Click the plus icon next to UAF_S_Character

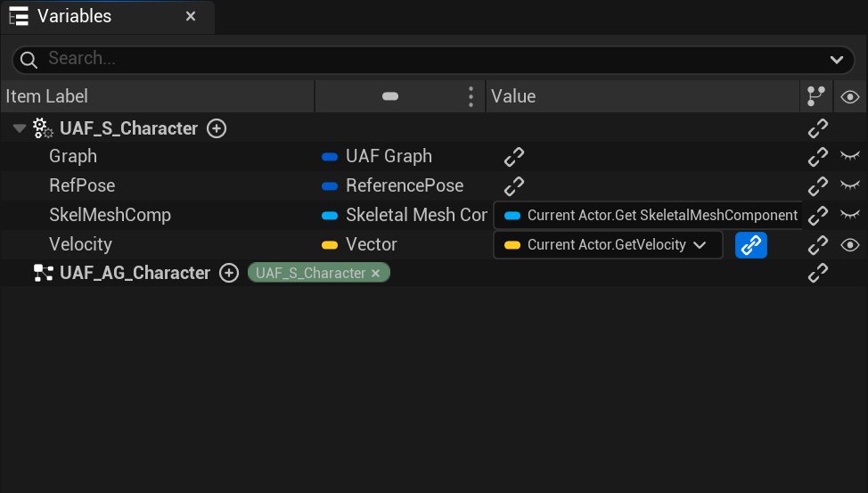216,128
